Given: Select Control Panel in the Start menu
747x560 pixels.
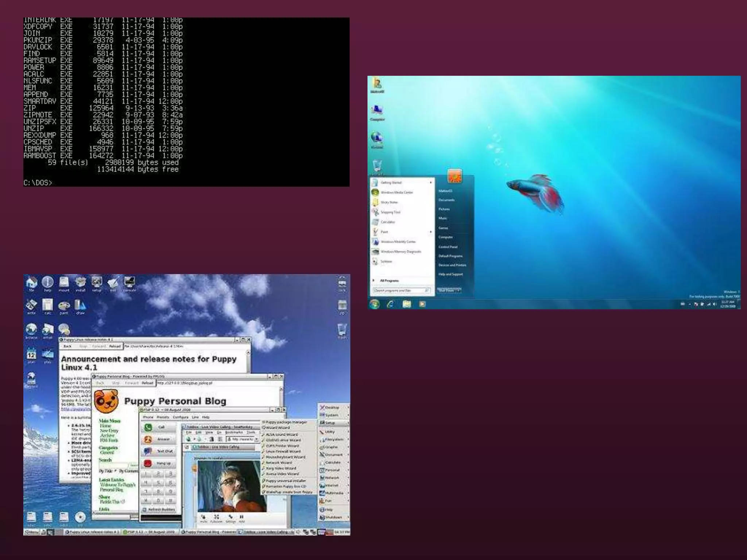Looking at the screenshot, I should tap(448, 247).
